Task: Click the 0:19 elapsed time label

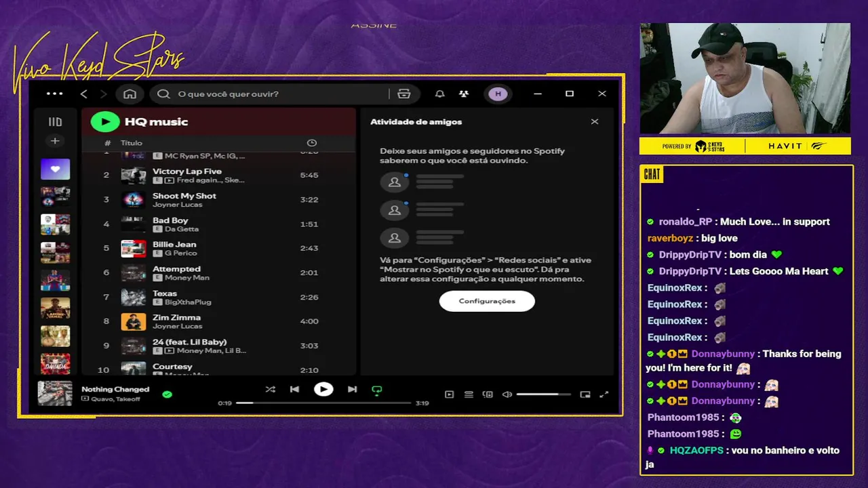Action: [224, 403]
